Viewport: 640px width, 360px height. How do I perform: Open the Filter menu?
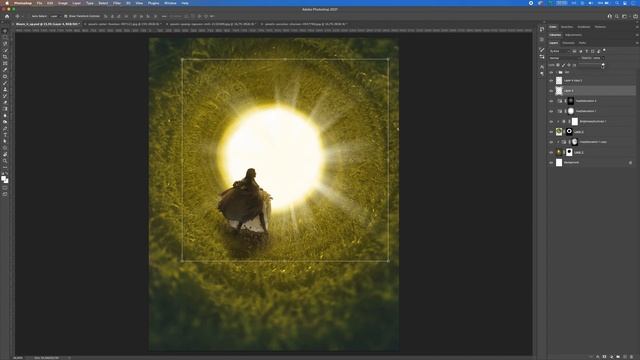pyautogui.click(x=117, y=3)
